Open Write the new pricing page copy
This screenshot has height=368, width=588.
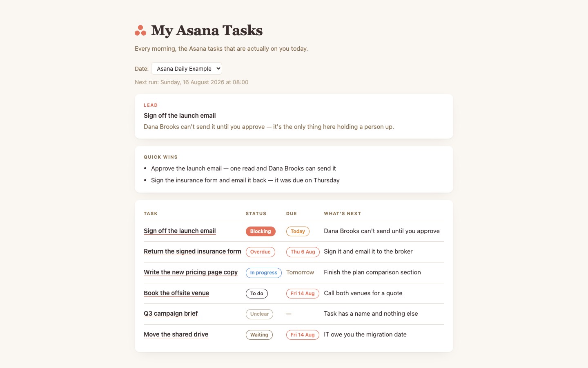coord(191,272)
